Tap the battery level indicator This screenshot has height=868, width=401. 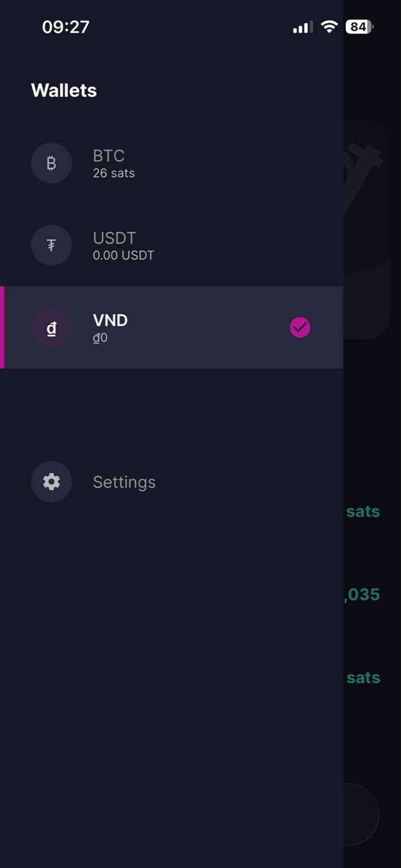(359, 27)
